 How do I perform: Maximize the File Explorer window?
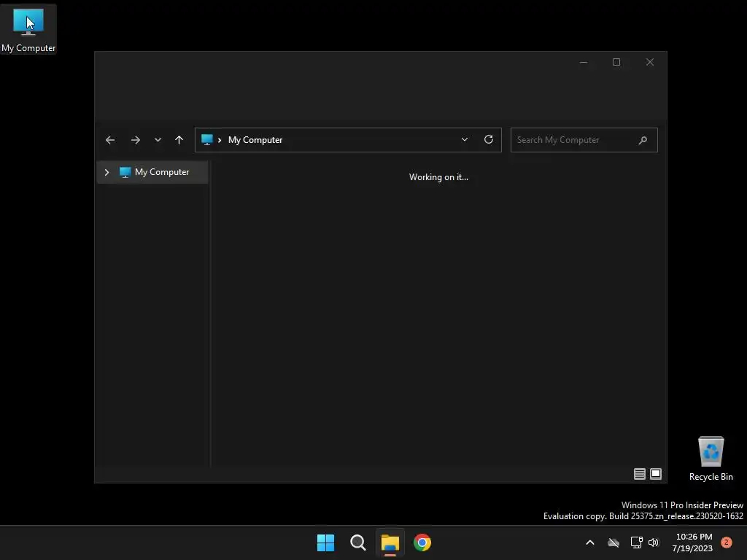coord(616,63)
